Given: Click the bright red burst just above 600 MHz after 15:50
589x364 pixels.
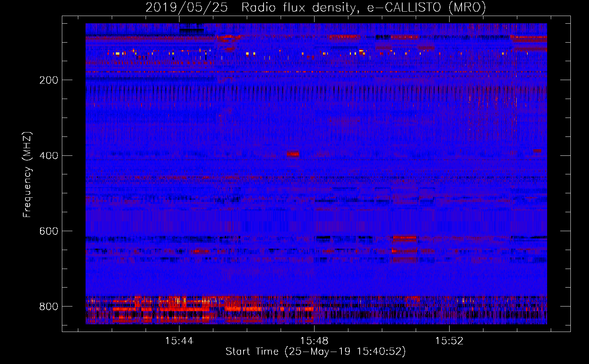Looking at the screenshot, I should tap(404, 239).
